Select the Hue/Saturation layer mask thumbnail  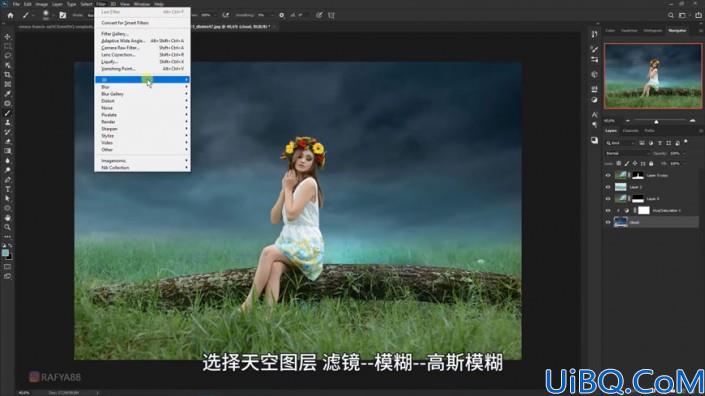[x=644, y=210]
